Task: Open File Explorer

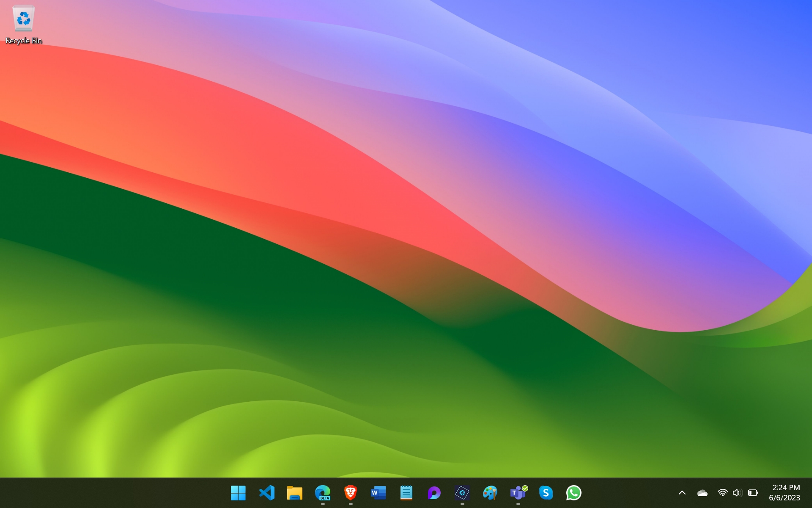Action: 294,492
